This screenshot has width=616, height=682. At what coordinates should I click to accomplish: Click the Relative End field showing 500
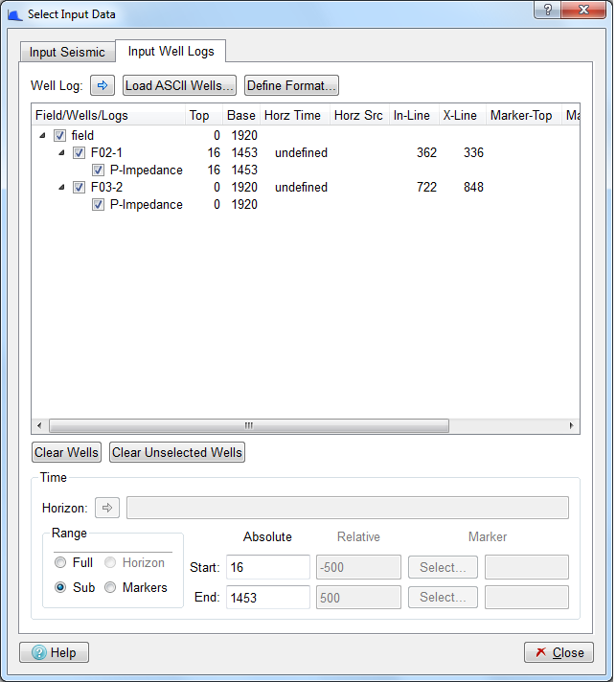(358, 597)
